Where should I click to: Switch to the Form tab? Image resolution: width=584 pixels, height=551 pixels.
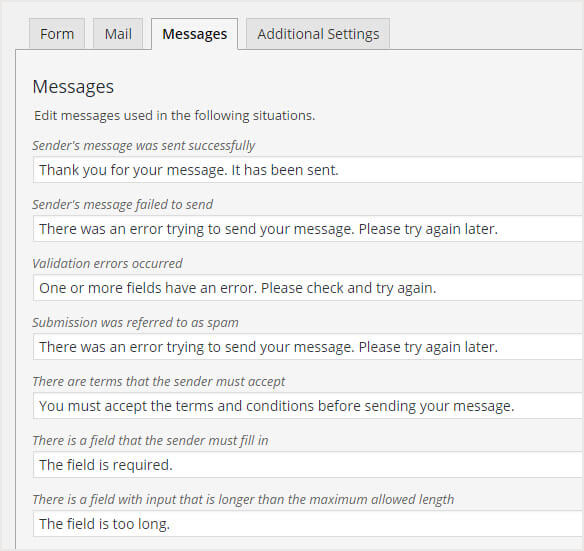pyautogui.click(x=57, y=34)
